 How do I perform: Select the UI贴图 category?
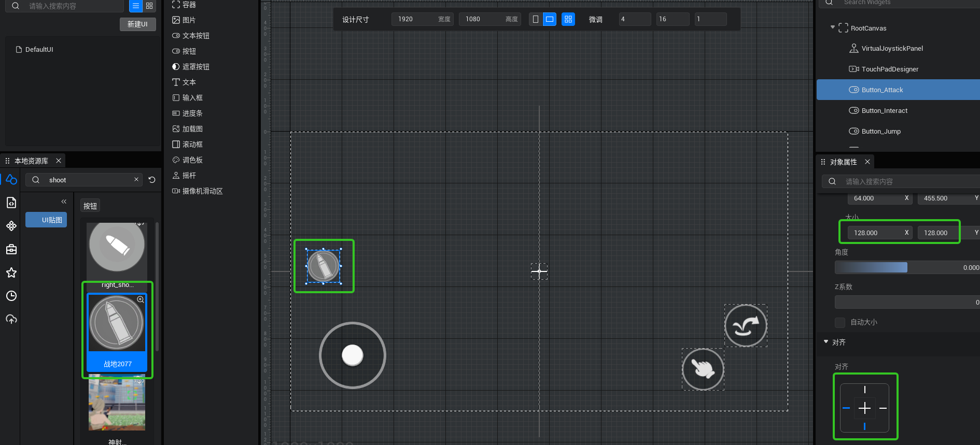click(x=46, y=220)
